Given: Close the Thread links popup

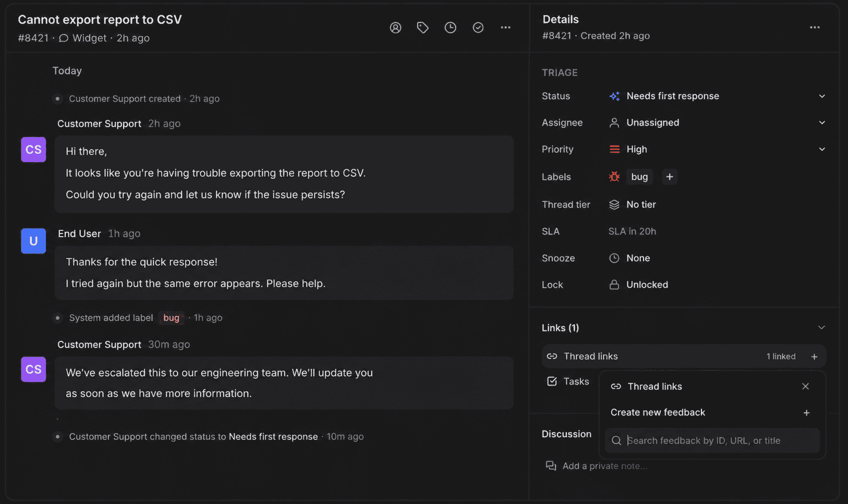Looking at the screenshot, I should (x=805, y=386).
